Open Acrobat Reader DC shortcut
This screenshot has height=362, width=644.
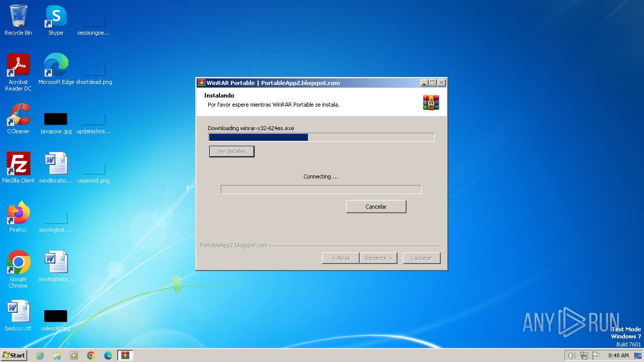coord(18,72)
